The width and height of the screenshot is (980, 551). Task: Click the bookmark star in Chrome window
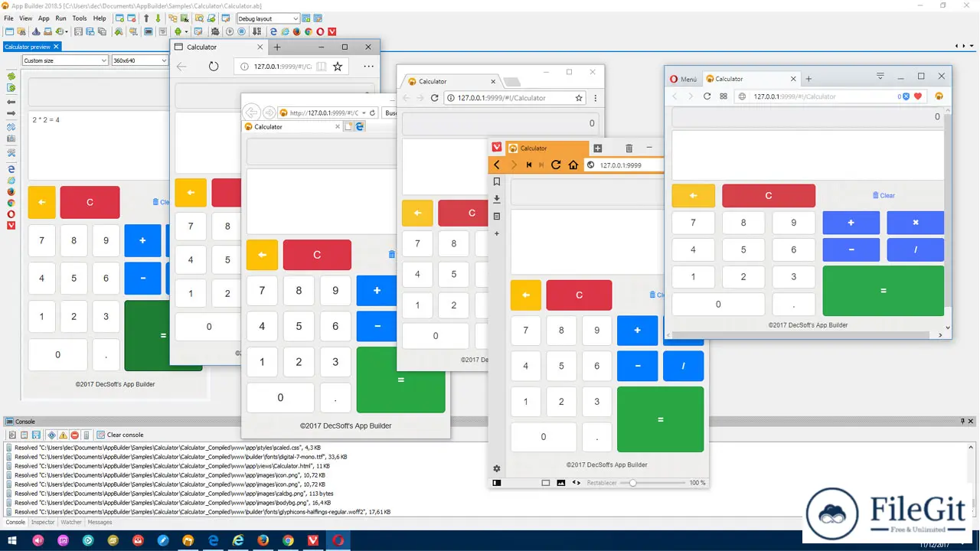click(579, 98)
